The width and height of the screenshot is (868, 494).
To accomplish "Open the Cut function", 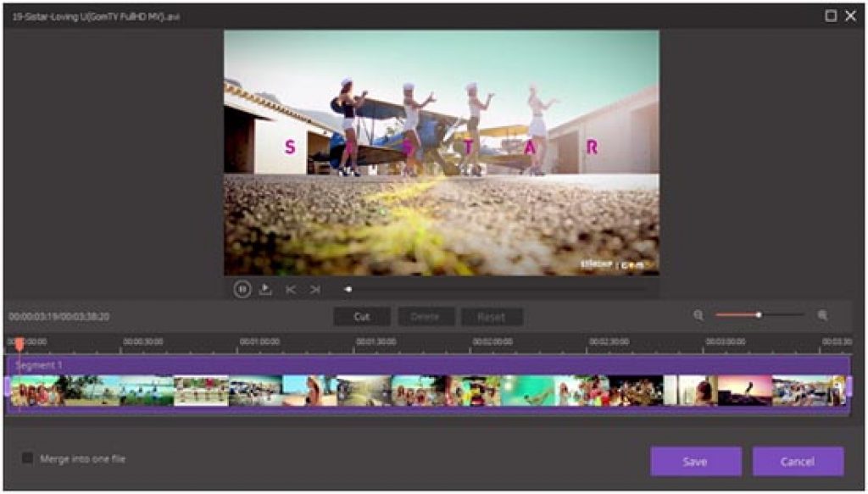I will [x=361, y=315].
